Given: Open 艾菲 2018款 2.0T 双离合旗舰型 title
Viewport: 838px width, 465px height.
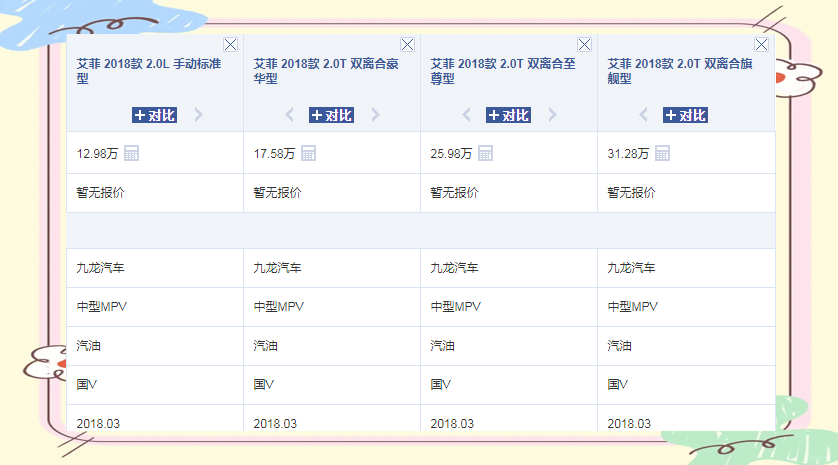Looking at the screenshot, I should click(680, 71).
